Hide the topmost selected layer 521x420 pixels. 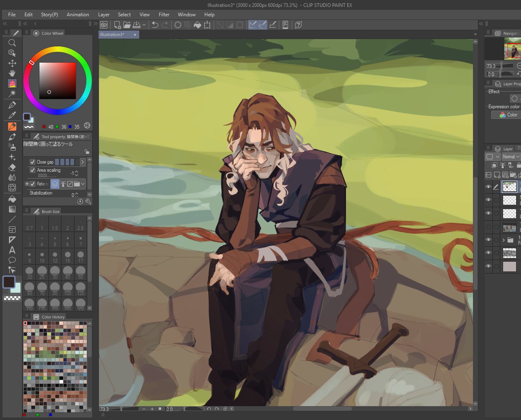click(x=488, y=187)
